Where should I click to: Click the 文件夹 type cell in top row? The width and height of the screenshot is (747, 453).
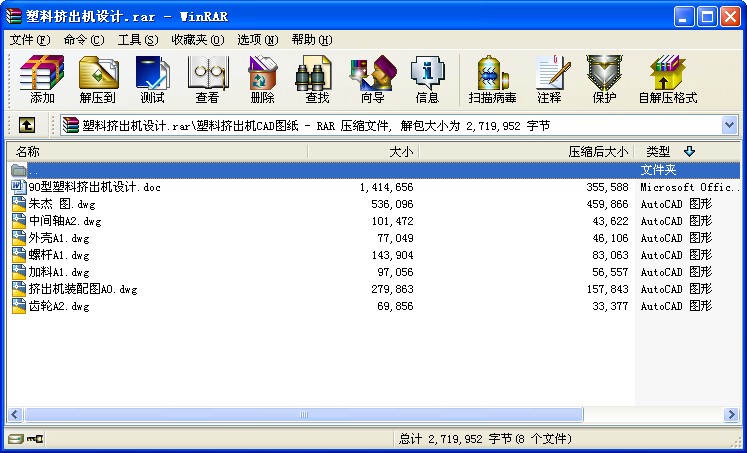tap(658, 170)
